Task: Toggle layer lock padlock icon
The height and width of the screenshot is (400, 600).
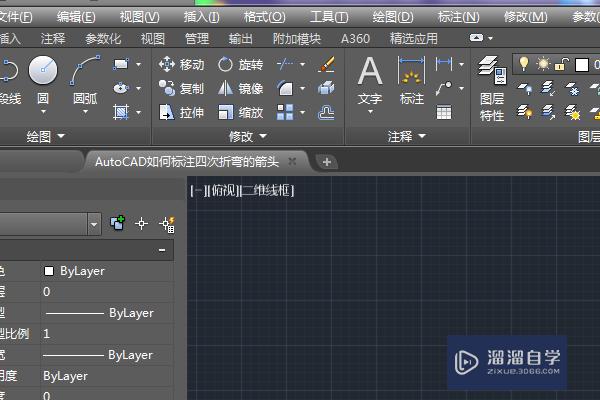Action: (562, 64)
